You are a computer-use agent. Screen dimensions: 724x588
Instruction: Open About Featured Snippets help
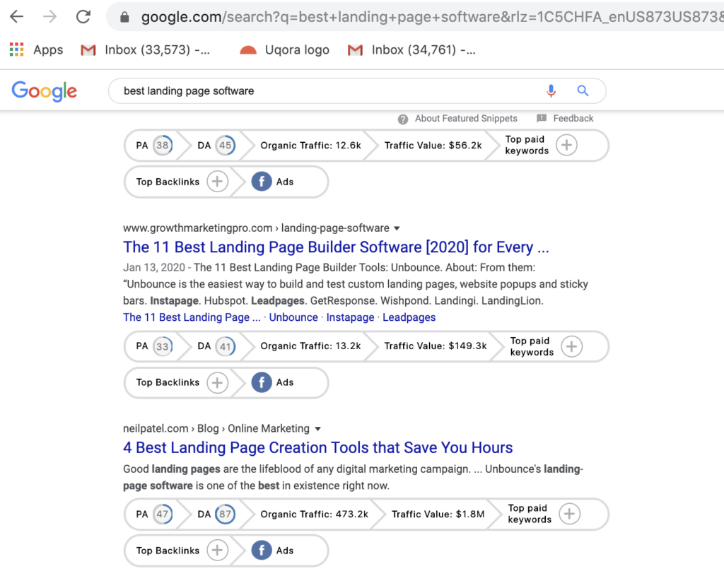[x=466, y=119]
